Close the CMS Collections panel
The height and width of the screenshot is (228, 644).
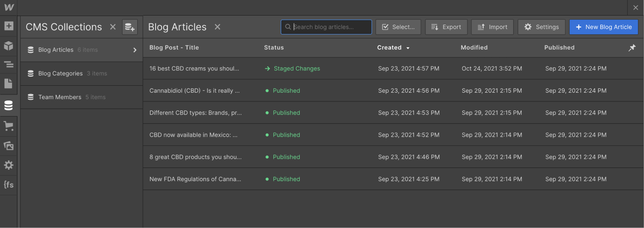[x=113, y=27]
